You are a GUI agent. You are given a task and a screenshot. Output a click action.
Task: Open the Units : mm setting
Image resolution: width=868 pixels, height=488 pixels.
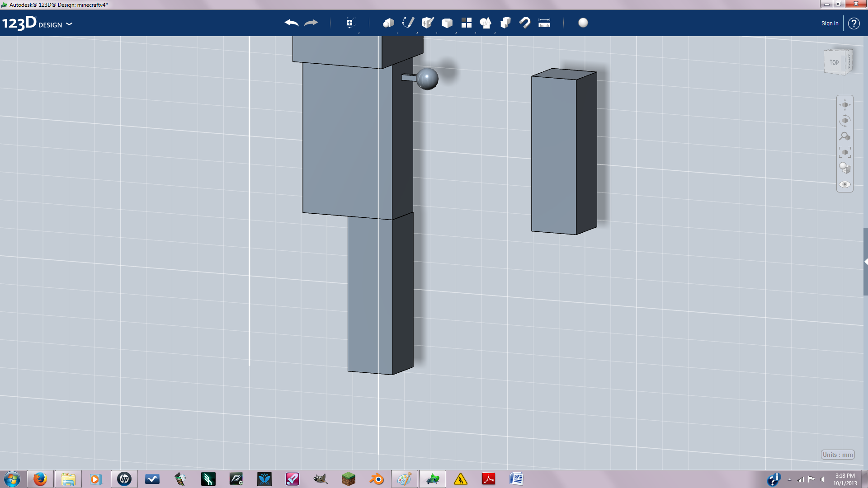(838, 455)
